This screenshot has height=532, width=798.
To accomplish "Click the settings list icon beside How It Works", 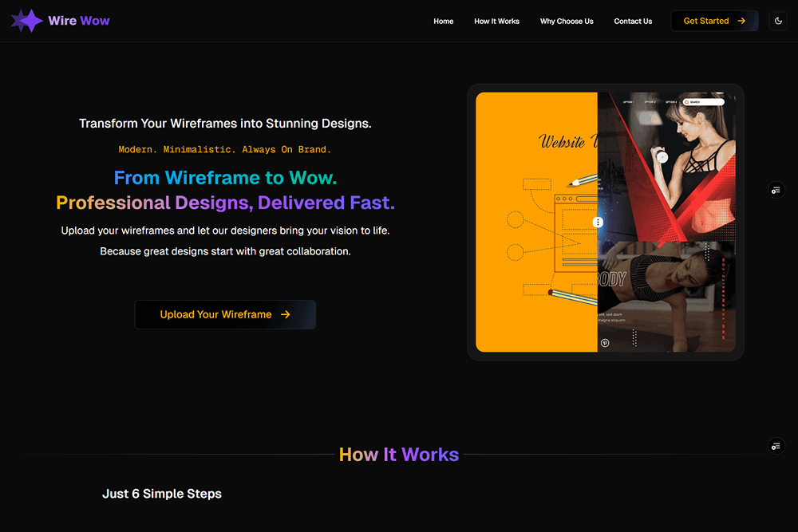I will coord(776,446).
